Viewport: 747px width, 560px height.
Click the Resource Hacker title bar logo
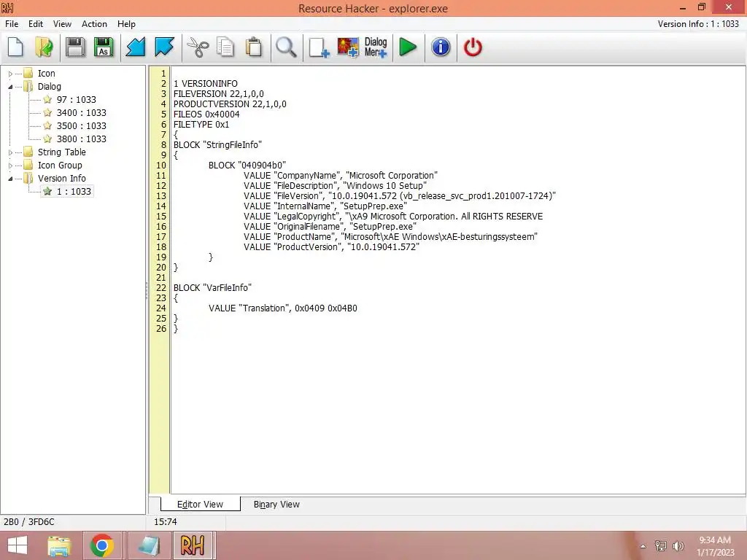7,7
